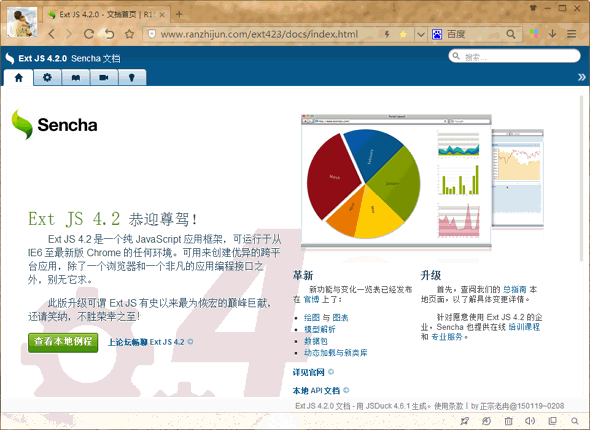Image resolution: width=590 pixels, height=430 pixels.
Task: Click the user avatar picture
Action: click(x=22, y=22)
